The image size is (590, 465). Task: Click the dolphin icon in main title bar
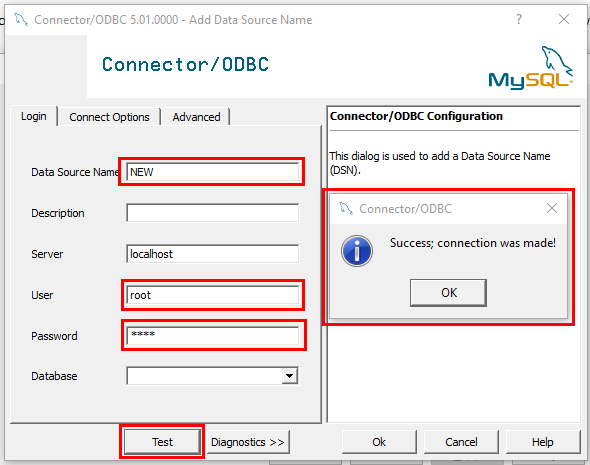pyautogui.click(x=21, y=20)
